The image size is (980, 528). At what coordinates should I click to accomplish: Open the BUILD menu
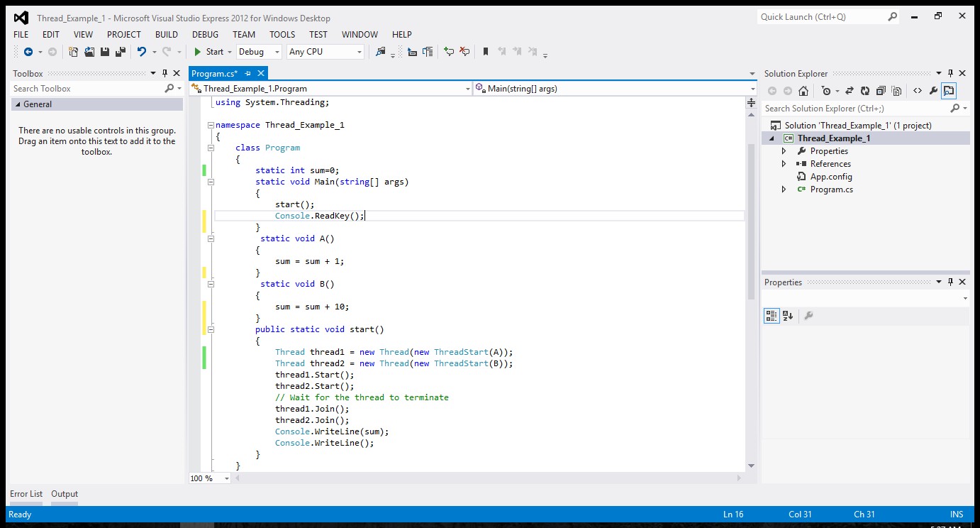pyautogui.click(x=167, y=34)
